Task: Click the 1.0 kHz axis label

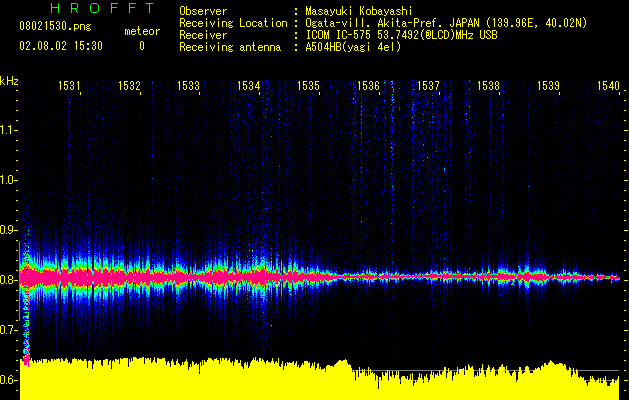Action: pos(8,180)
